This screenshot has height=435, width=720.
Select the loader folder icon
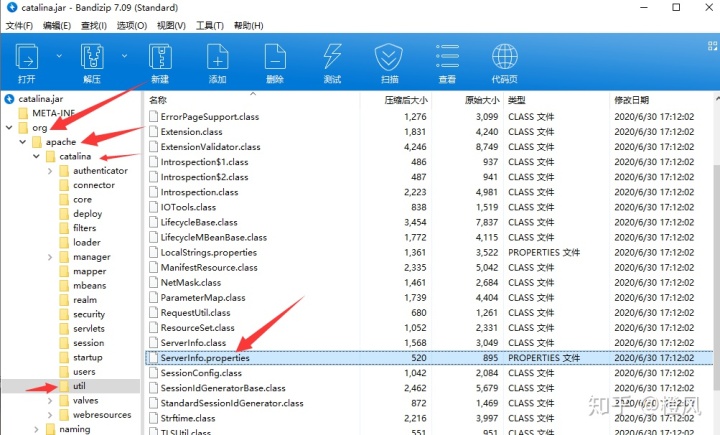[x=64, y=243]
